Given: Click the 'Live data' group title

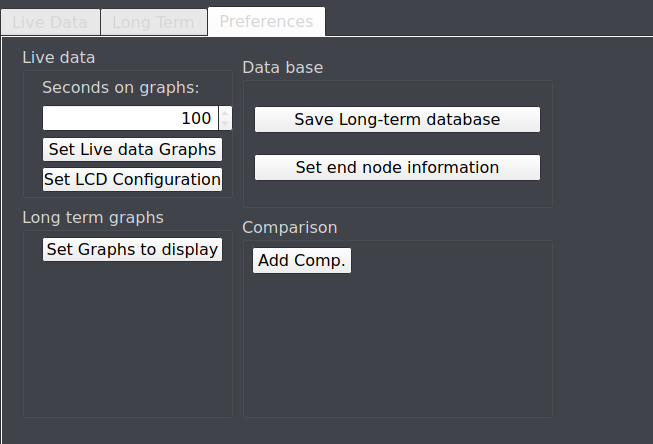Looking at the screenshot, I should click(x=59, y=57).
